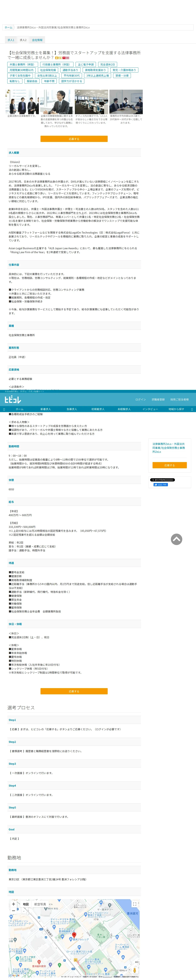The image size is (196, 980).
Task: Open the photo of four staff standing
Action: pyautogui.click(x=22, y=102)
